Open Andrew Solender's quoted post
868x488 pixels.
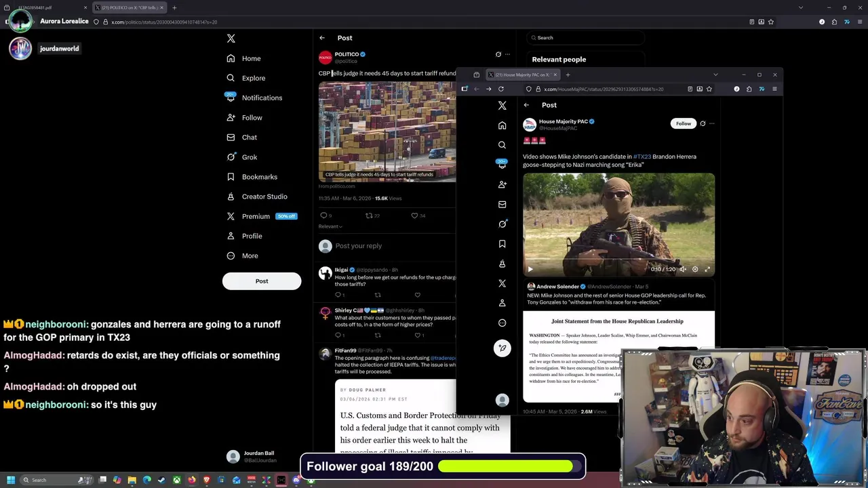click(618, 341)
